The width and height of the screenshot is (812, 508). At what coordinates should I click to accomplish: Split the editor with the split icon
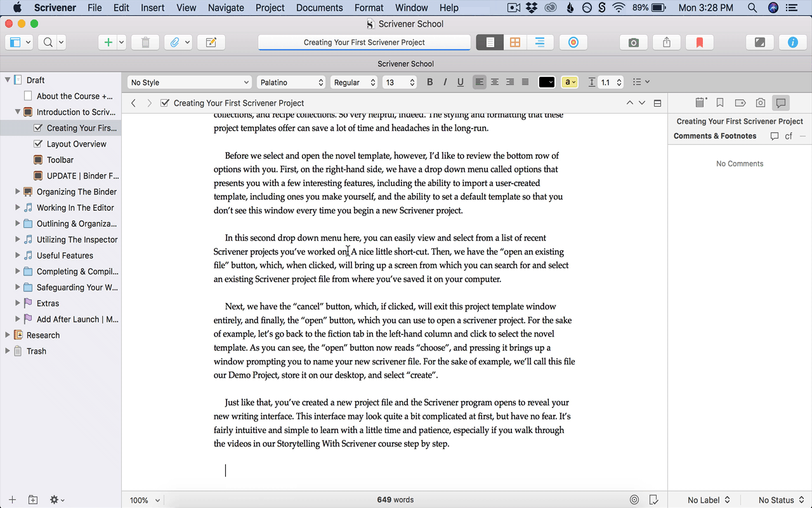tap(657, 103)
